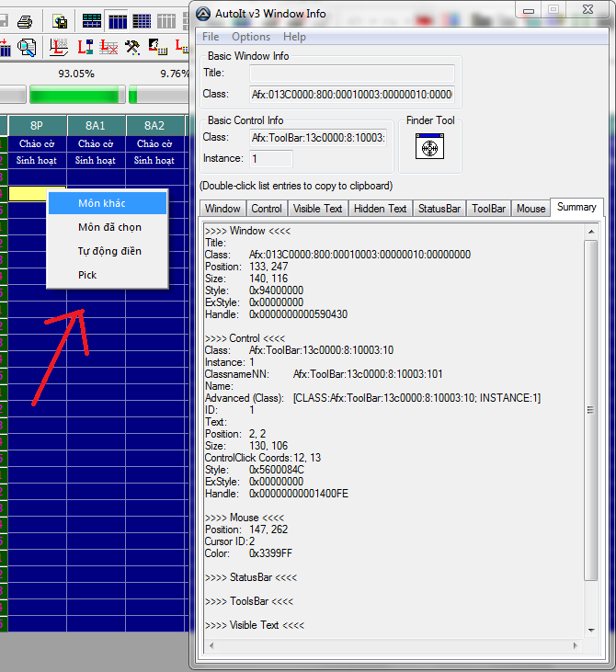This screenshot has width=616, height=672.
Task: Click the web page save icon with floppy disk
Action: [x=59, y=21]
